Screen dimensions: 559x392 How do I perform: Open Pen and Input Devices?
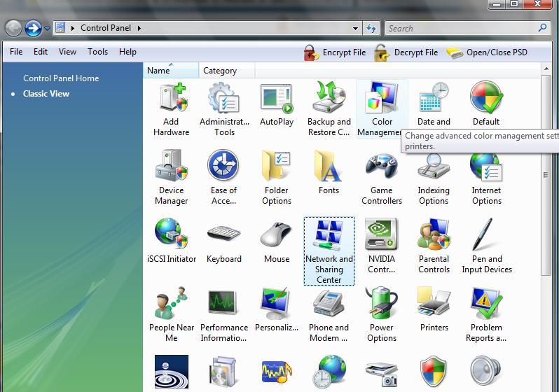pyautogui.click(x=487, y=246)
